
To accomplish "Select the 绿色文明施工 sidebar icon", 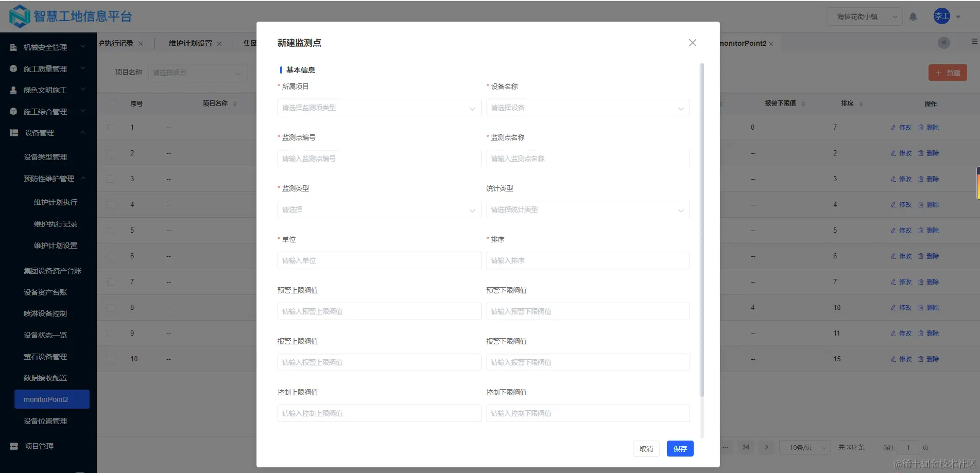I will click(13, 90).
